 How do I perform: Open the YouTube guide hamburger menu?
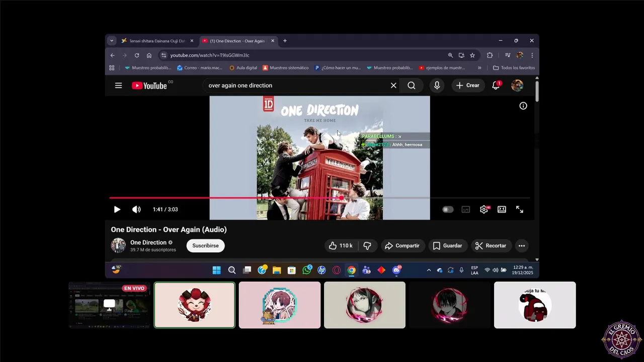[118, 85]
